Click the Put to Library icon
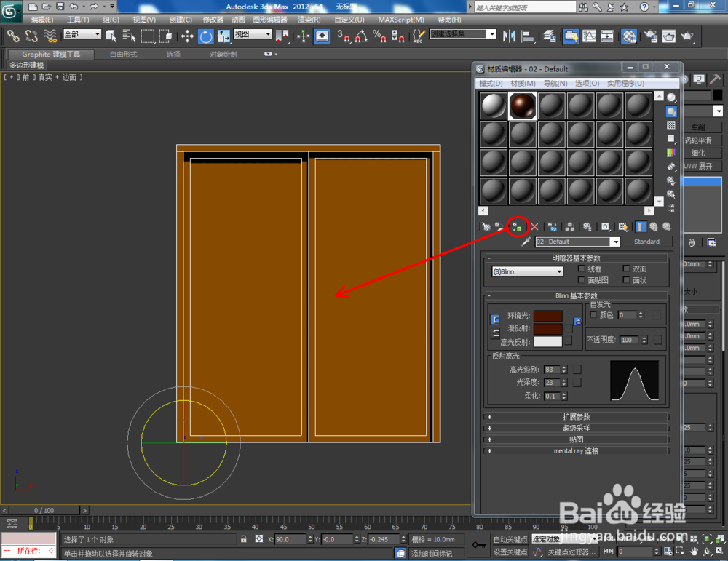 (587, 227)
